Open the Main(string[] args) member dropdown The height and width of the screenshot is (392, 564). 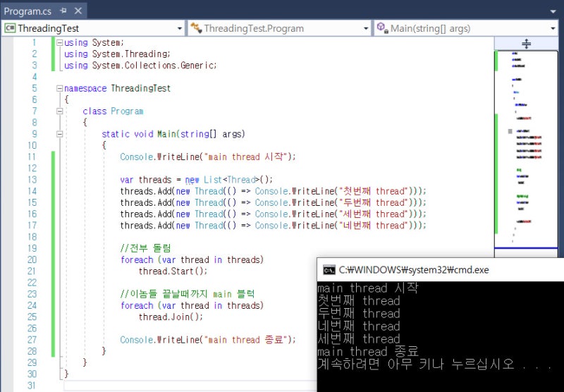click(x=553, y=28)
